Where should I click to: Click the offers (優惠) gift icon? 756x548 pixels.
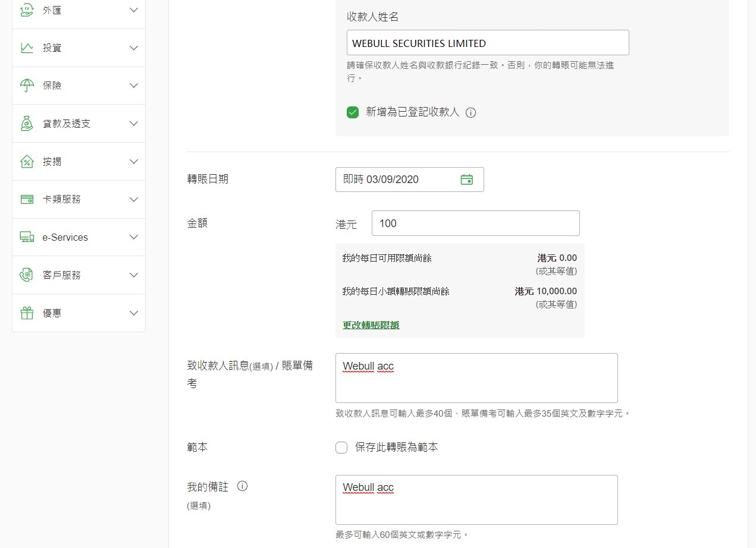27,313
